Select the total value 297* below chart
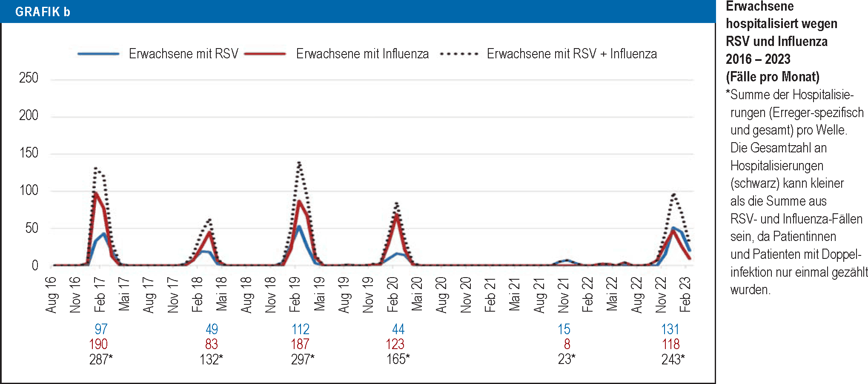Viewport: 868px width, 384px height. click(x=302, y=359)
